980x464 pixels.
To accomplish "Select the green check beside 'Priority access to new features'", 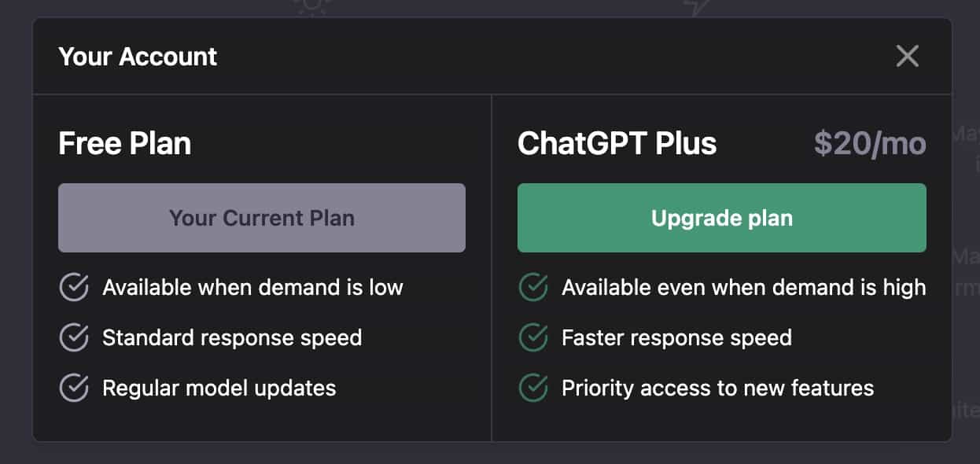I will coord(533,388).
